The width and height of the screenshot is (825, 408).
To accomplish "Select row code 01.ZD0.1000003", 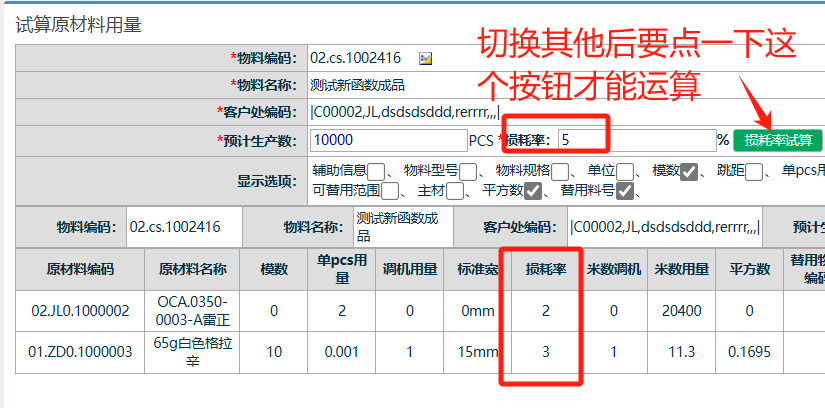I will coord(80,352).
